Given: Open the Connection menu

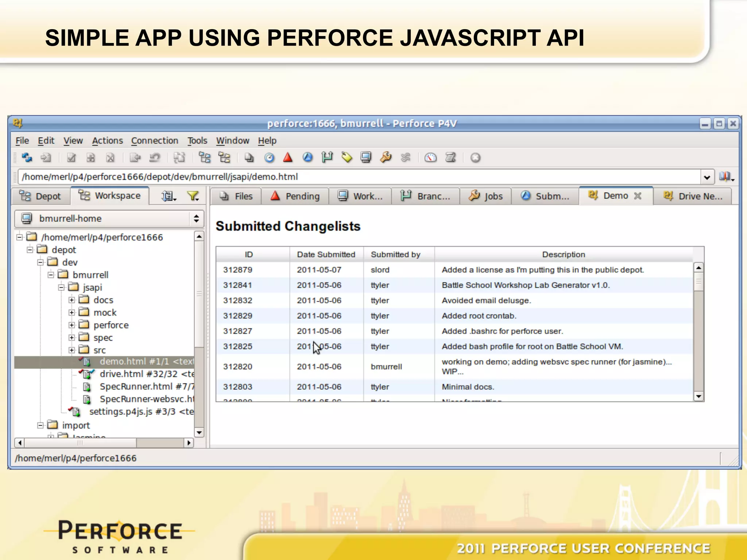Looking at the screenshot, I should coord(155,141).
